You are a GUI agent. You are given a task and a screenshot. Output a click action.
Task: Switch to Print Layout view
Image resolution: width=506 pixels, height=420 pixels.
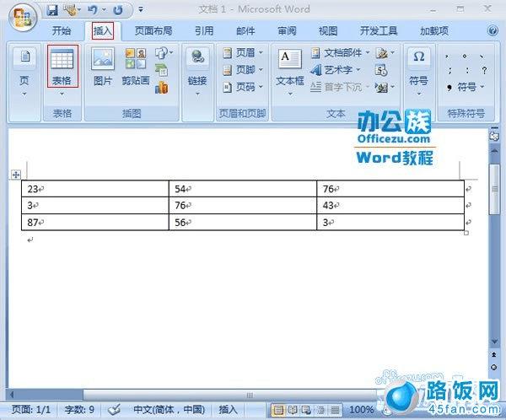coord(278,410)
